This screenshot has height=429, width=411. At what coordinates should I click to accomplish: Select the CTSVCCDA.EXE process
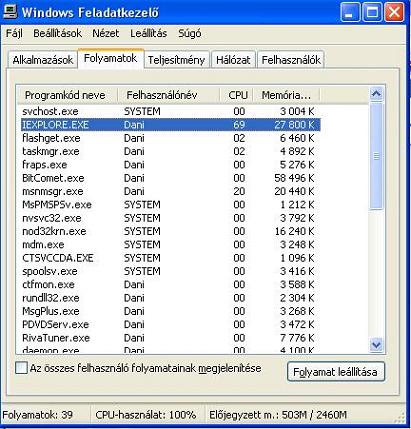(x=170, y=258)
